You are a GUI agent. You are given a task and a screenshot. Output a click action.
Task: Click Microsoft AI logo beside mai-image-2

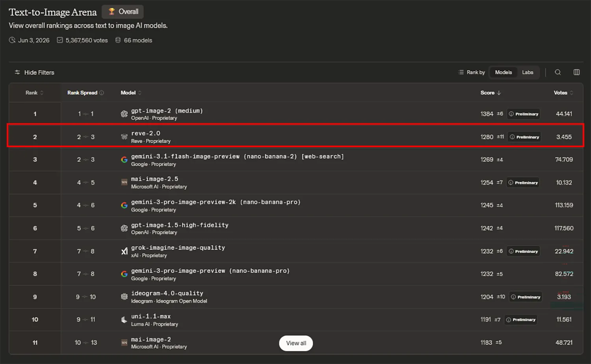124,343
